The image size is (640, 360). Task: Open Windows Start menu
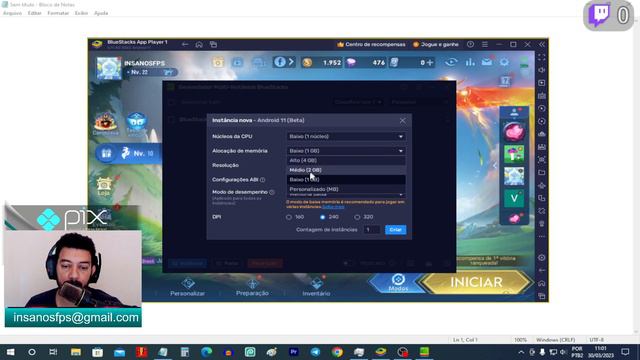10,352
